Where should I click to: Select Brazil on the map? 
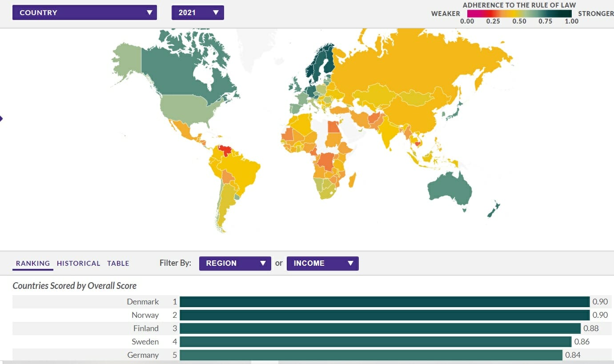pos(240,169)
